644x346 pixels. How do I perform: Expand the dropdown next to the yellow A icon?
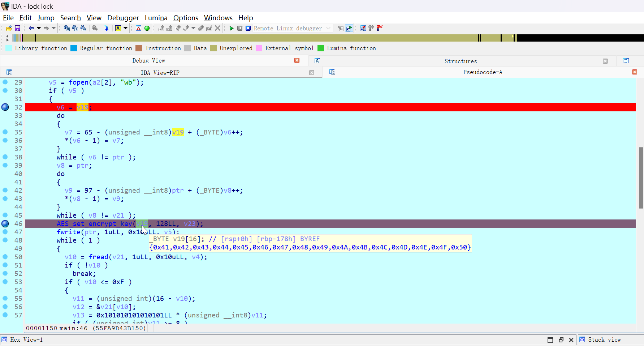[x=126, y=28]
